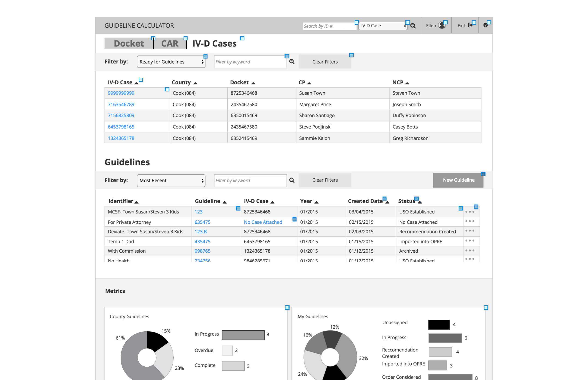Select the IV-D Cases tab
Image resolution: width=588 pixels, height=380 pixels.
214,44
